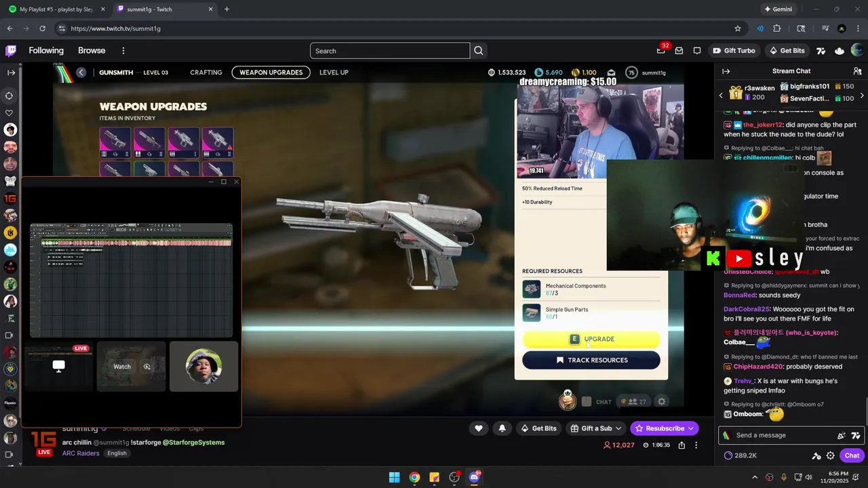Click the @StarforgeSystems link in title
868x488 pixels.
(193, 443)
